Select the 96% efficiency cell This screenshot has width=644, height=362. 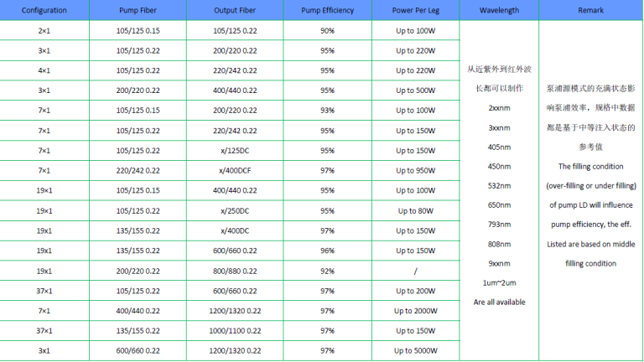click(x=327, y=251)
